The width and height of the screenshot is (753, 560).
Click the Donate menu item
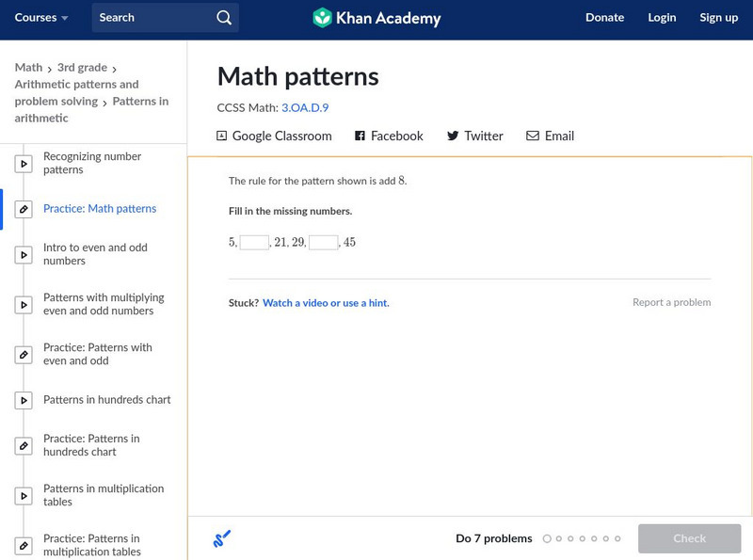pos(604,18)
